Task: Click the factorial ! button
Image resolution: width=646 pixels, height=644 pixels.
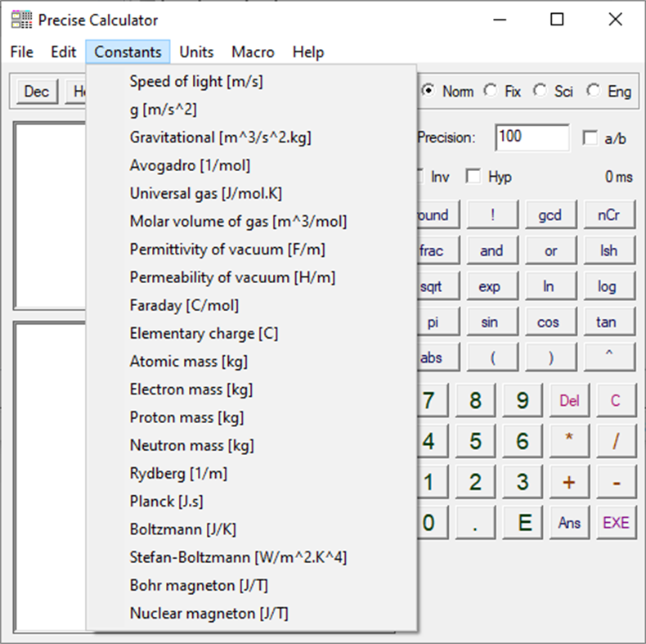Action: (493, 215)
